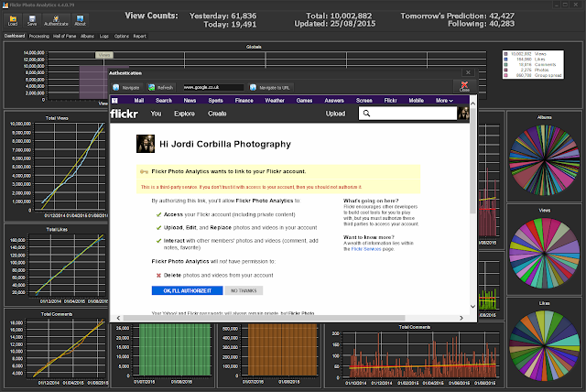Click OK, I'LL AUTHORIZE IT button
The width and height of the screenshot is (586, 392).
(x=187, y=290)
